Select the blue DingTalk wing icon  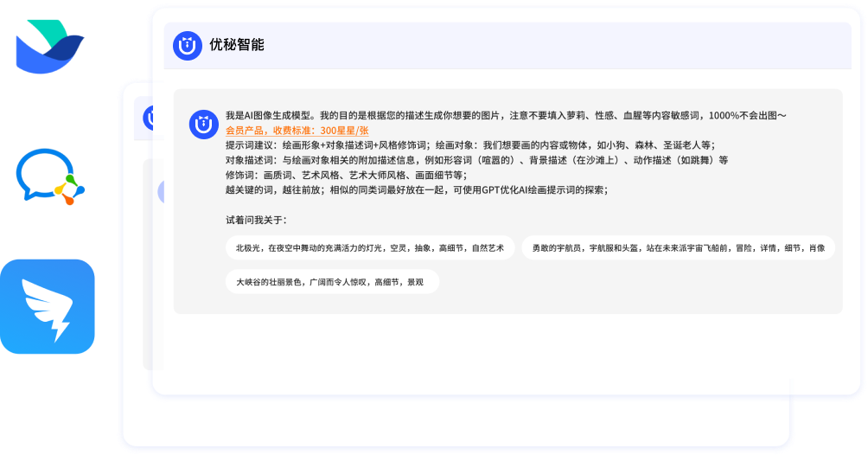click(48, 306)
